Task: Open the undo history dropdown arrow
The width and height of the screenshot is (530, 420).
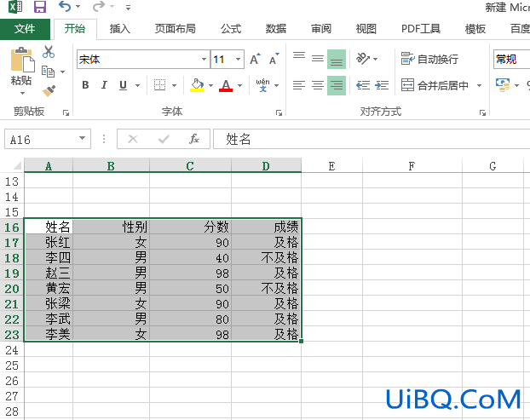Action: [78, 7]
